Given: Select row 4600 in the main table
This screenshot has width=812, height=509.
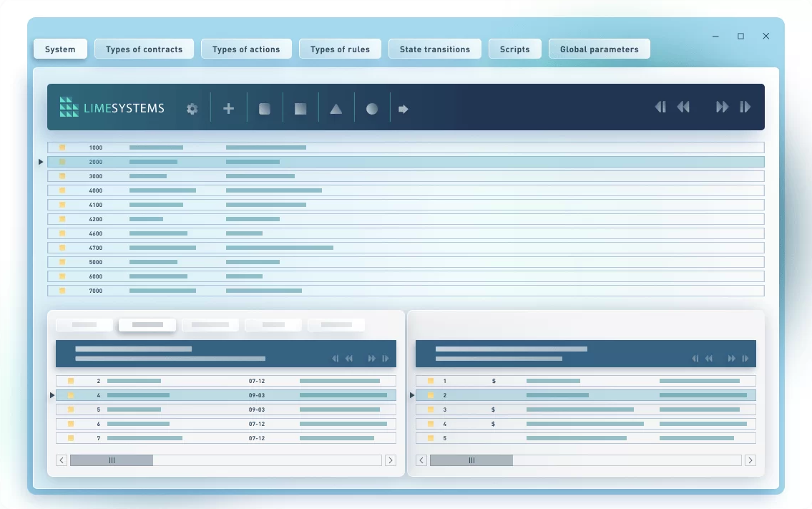Looking at the screenshot, I should click(x=406, y=233).
